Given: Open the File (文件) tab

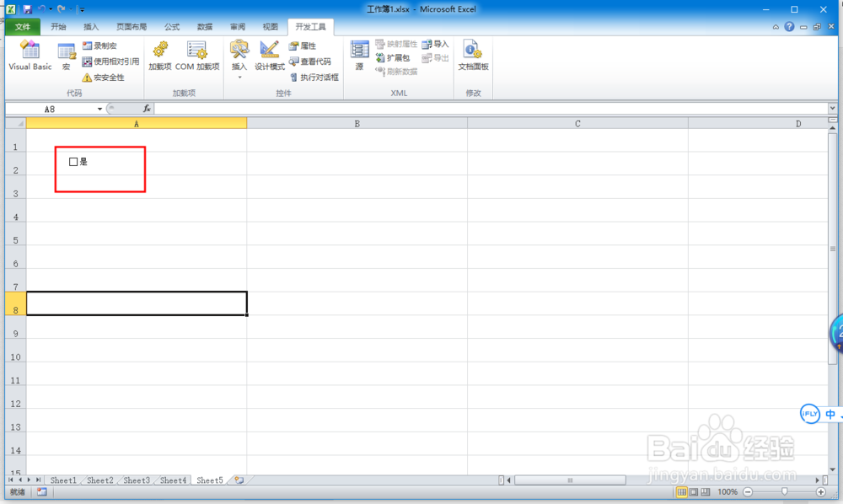Looking at the screenshot, I should [x=23, y=27].
